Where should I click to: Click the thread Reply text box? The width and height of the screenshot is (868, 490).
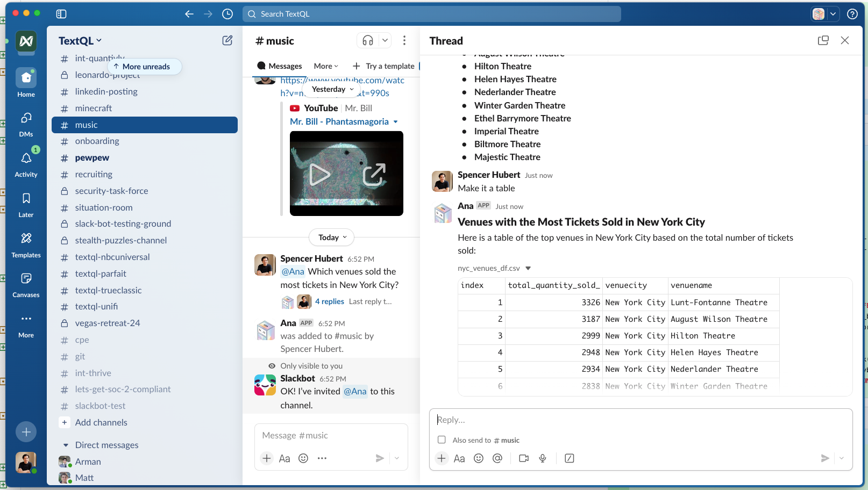641,420
